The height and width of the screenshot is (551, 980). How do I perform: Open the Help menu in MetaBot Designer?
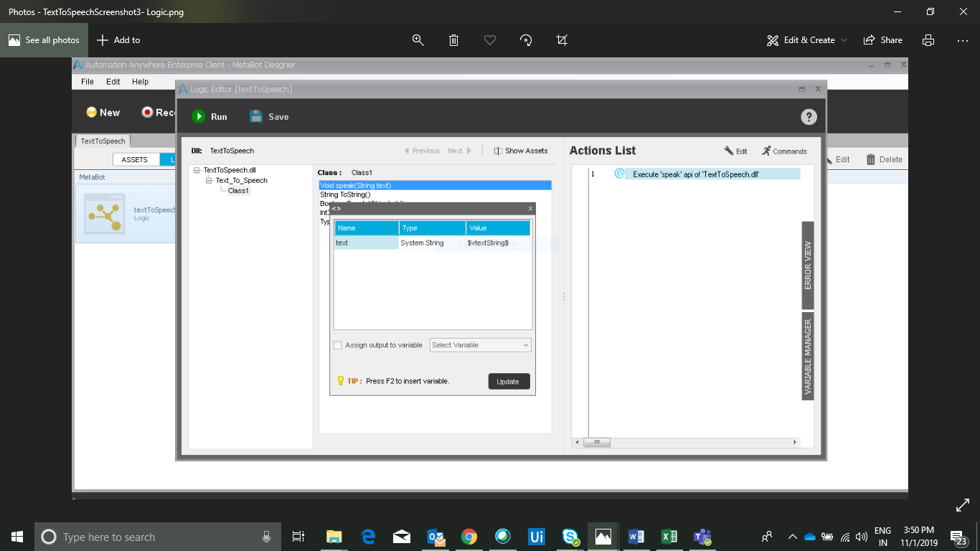pos(140,82)
